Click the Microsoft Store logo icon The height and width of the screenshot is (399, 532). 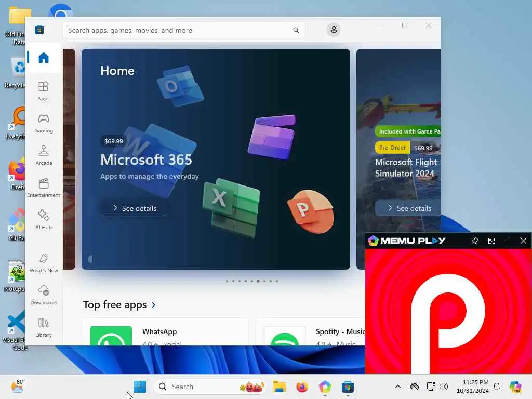point(39,30)
